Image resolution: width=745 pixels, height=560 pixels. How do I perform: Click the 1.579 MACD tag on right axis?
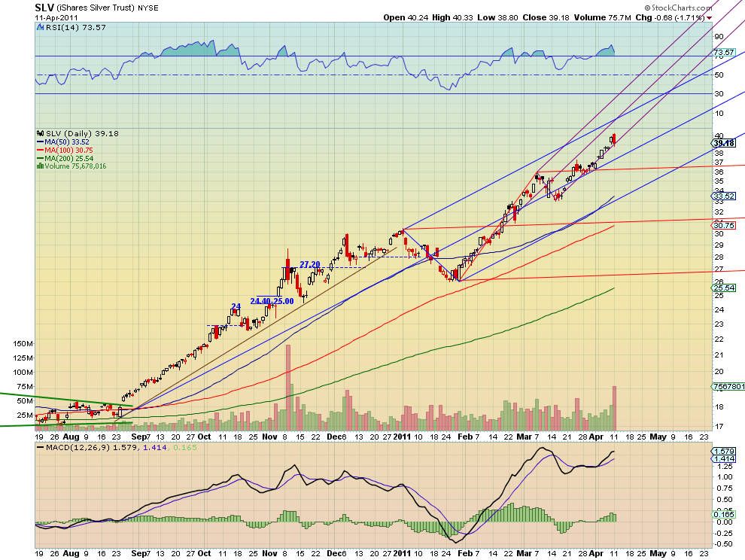pyautogui.click(x=724, y=451)
